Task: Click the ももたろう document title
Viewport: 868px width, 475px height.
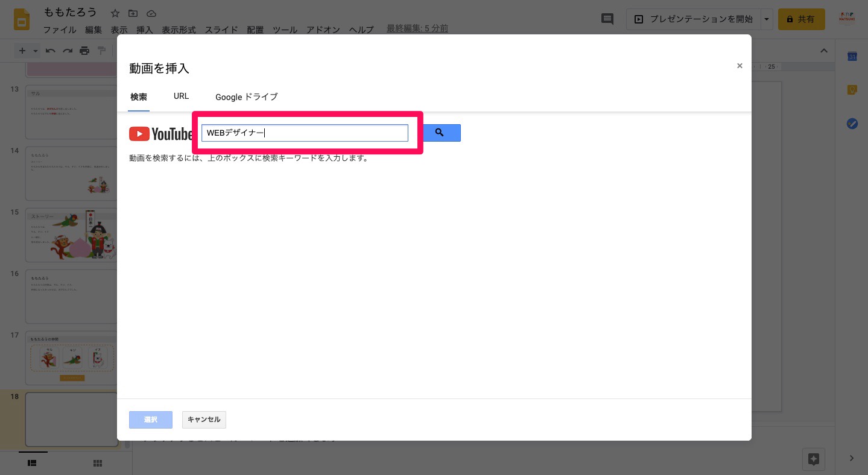Action: (x=71, y=13)
